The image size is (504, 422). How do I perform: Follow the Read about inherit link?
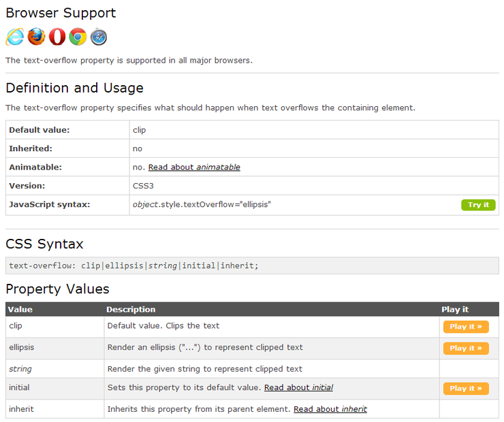click(x=330, y=409)
